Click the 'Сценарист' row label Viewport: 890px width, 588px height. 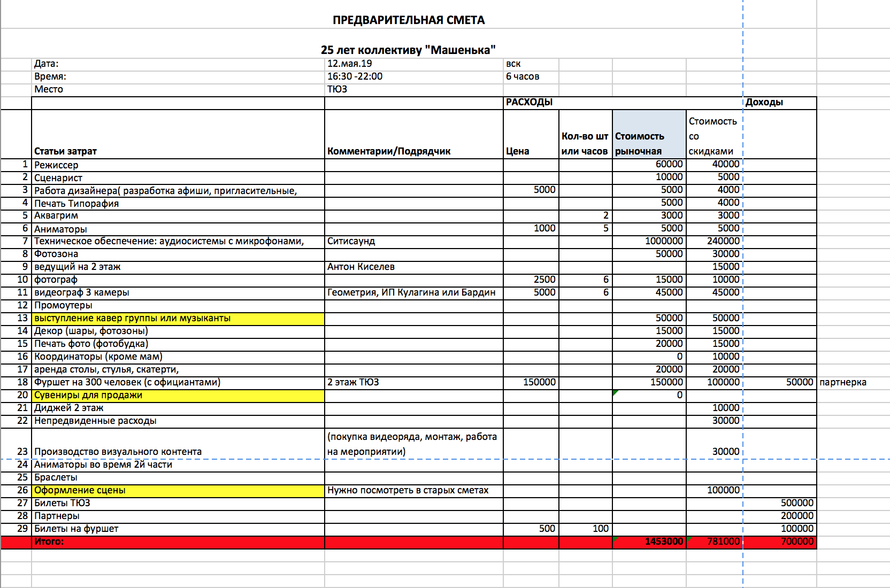178,177
